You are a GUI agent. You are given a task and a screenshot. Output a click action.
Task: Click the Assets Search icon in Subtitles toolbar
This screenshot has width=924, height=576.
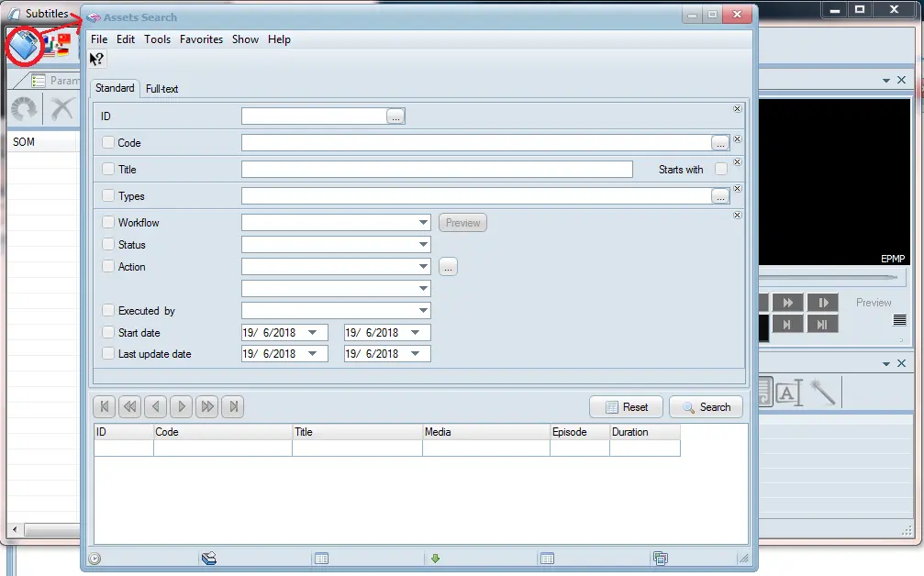(25, 45)
